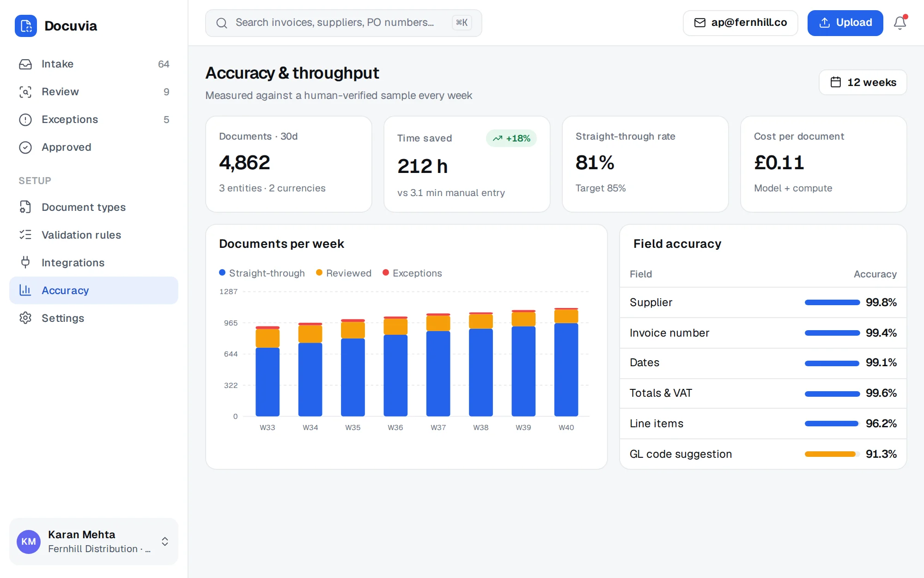Go to the Intake menu item
924x578 pixels.
click(94, 64)
